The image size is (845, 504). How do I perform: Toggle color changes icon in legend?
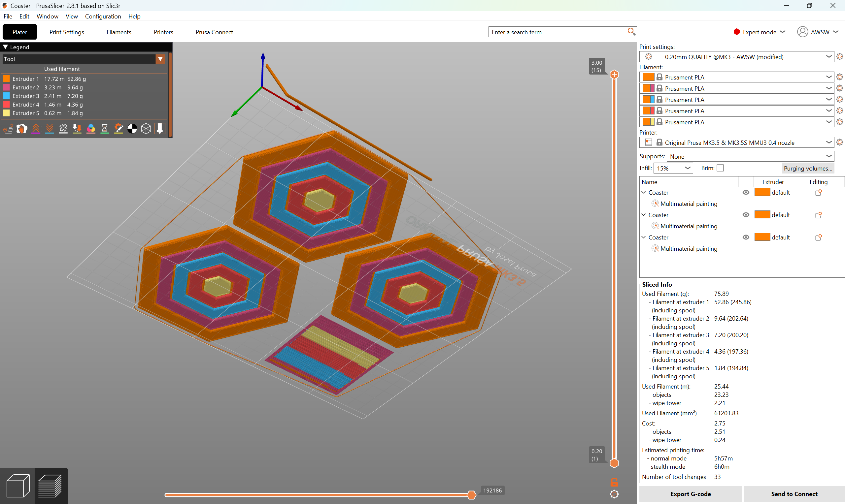click(x=91, y=129)
